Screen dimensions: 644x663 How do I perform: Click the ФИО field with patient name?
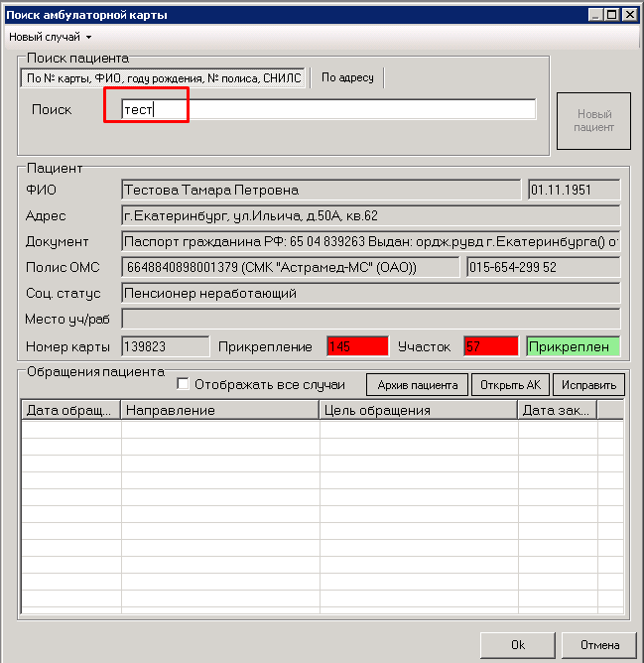click(320, 190)
